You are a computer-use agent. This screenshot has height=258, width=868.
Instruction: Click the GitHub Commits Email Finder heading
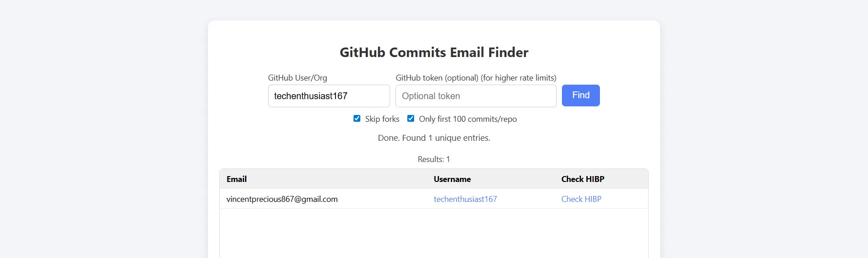(x=434, y=53)
